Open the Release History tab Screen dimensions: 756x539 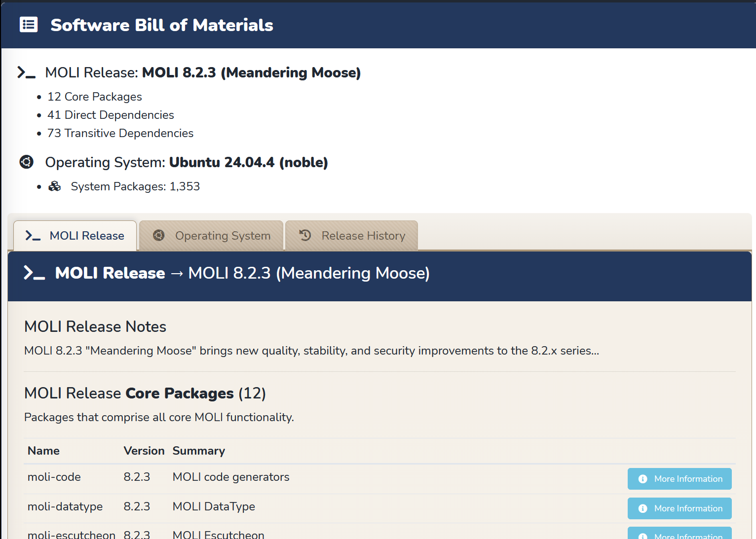click(x=352, y=236)
